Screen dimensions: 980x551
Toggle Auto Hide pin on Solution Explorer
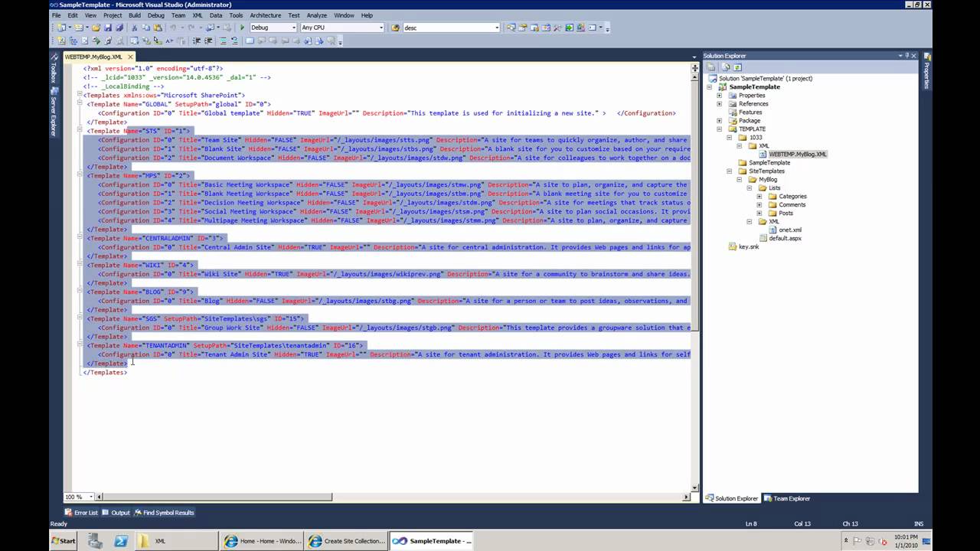(x=906, y=56)
